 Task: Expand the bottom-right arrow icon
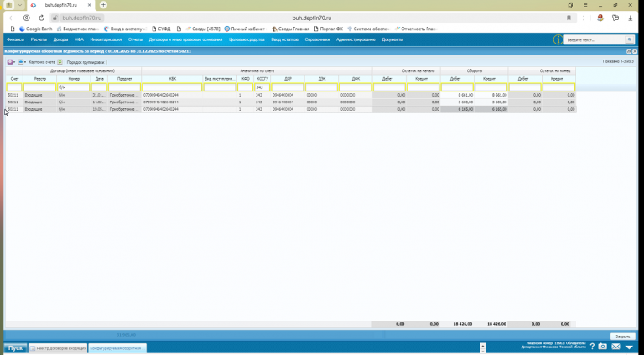[629, 347]
